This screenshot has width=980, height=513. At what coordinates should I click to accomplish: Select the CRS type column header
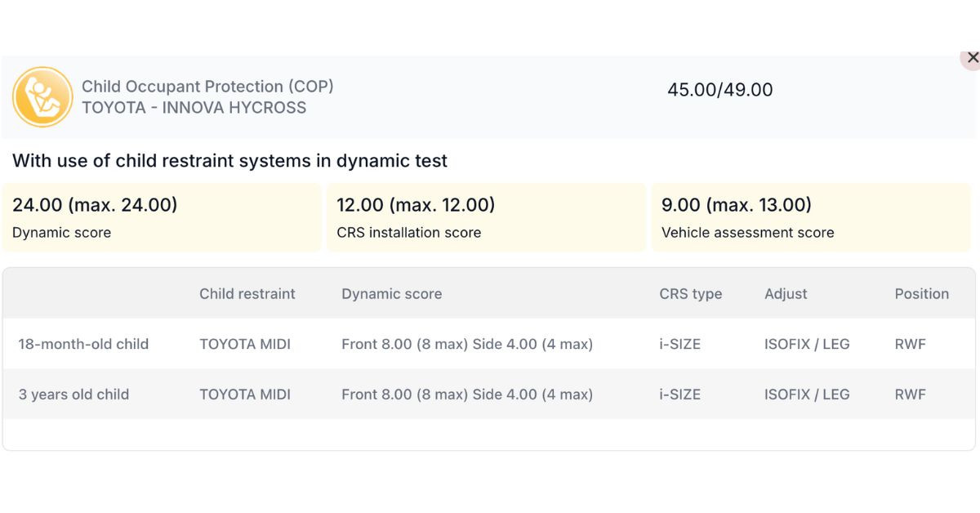(691, 293)
